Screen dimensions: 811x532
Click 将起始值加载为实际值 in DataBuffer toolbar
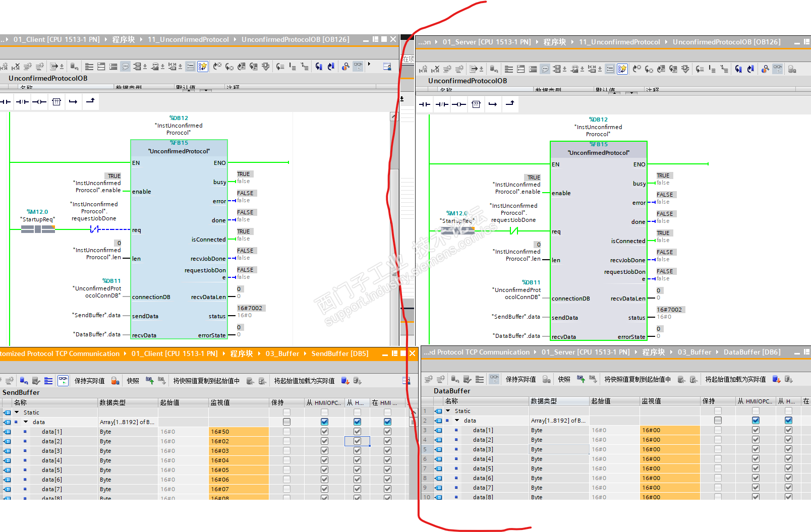[x=735, y=379]
